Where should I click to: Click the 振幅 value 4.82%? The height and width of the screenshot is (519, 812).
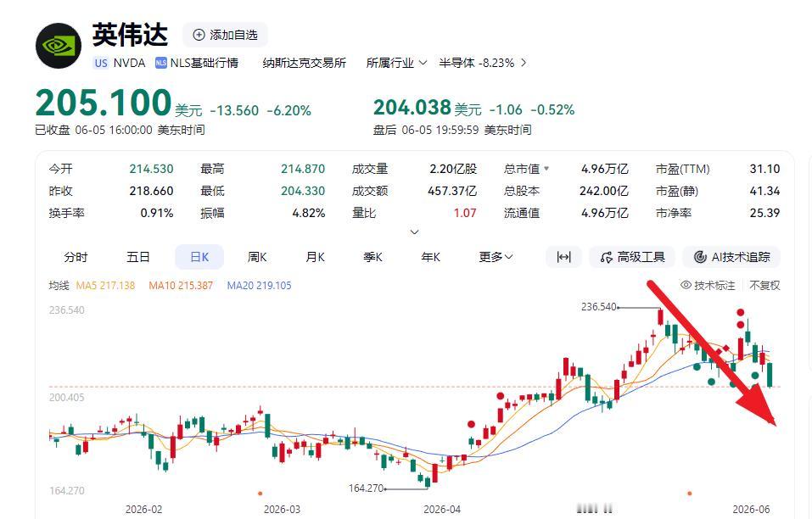tap(309, 213)
